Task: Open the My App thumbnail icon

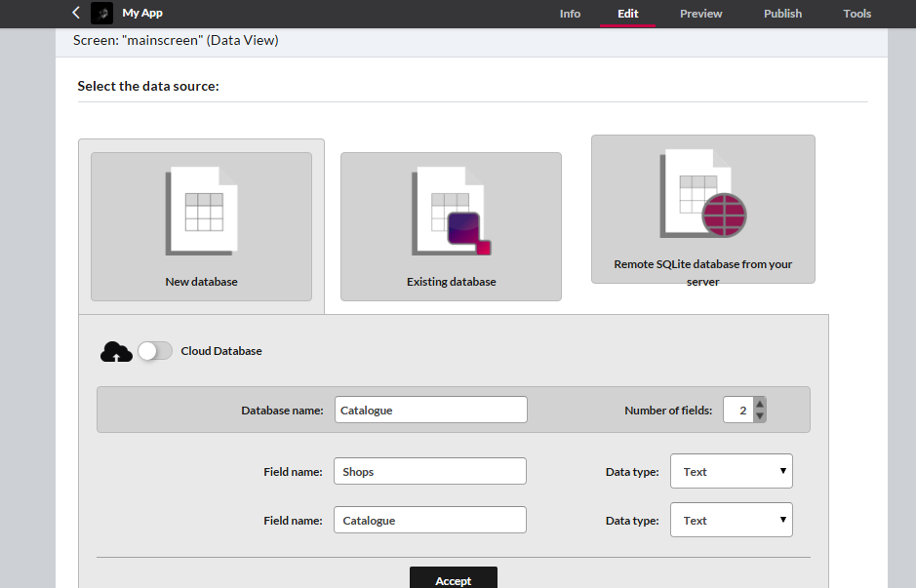Action: [101, 13]
